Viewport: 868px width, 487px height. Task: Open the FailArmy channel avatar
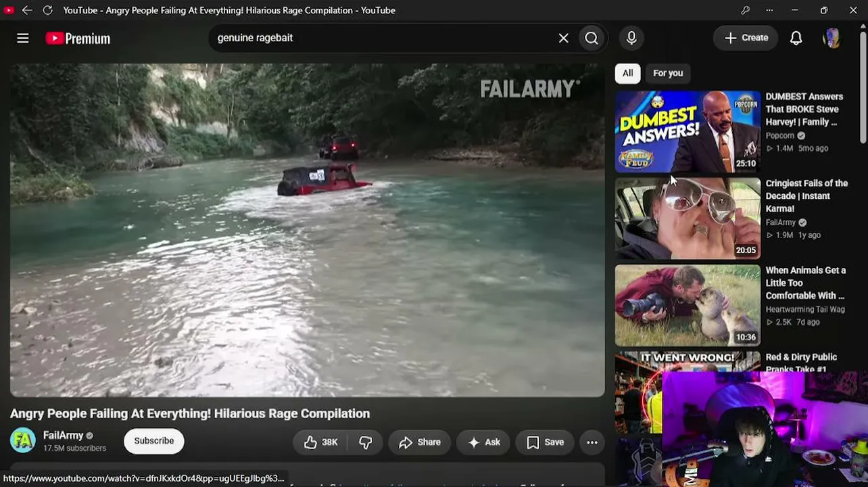[22, 441]
